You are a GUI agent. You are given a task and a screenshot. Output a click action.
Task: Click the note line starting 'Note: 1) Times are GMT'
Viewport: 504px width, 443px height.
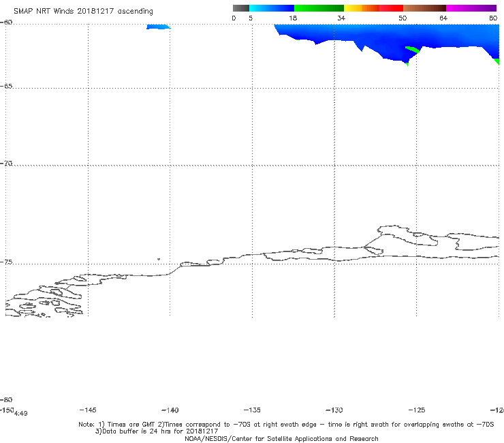point(286,425)
